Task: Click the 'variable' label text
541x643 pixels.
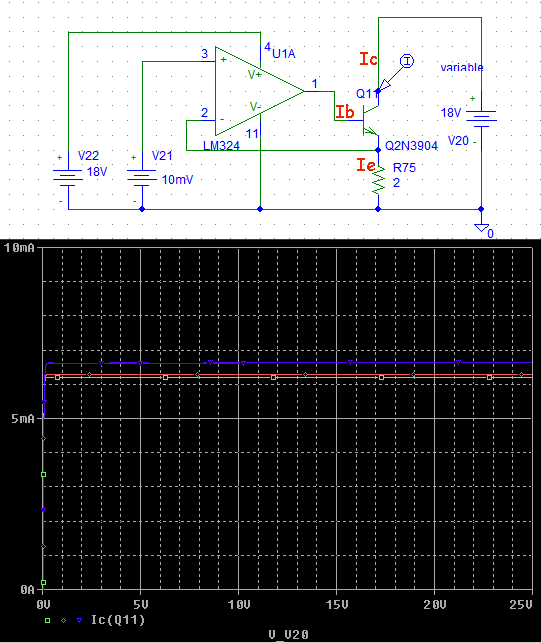Action: 462,67
